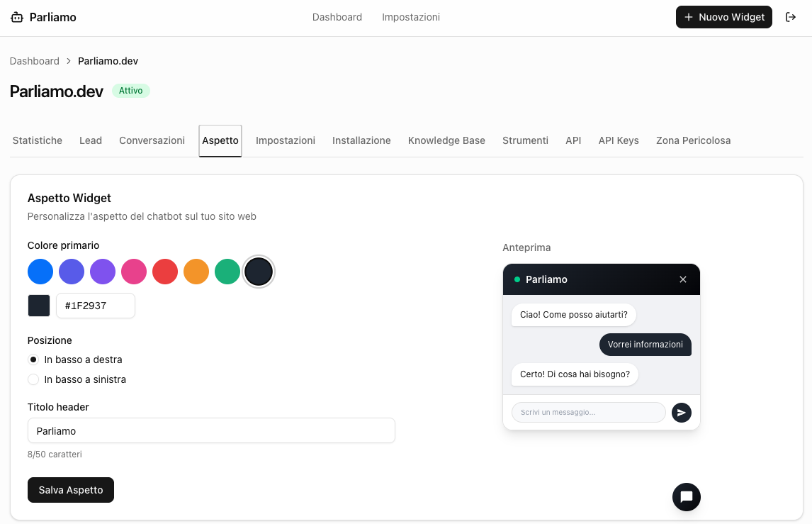Click the Attivo status badge
This screenshot has width=812, height=524.
[x=130, y=90]
